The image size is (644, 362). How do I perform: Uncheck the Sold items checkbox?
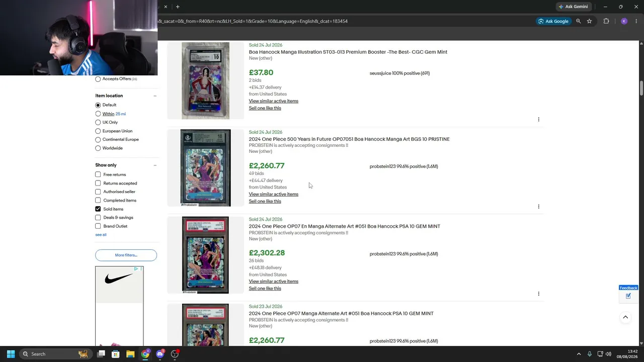[x=98, y=209]
